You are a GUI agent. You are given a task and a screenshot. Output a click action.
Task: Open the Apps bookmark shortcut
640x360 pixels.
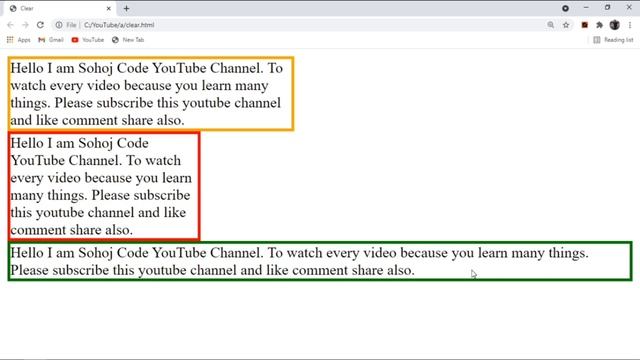18,40
